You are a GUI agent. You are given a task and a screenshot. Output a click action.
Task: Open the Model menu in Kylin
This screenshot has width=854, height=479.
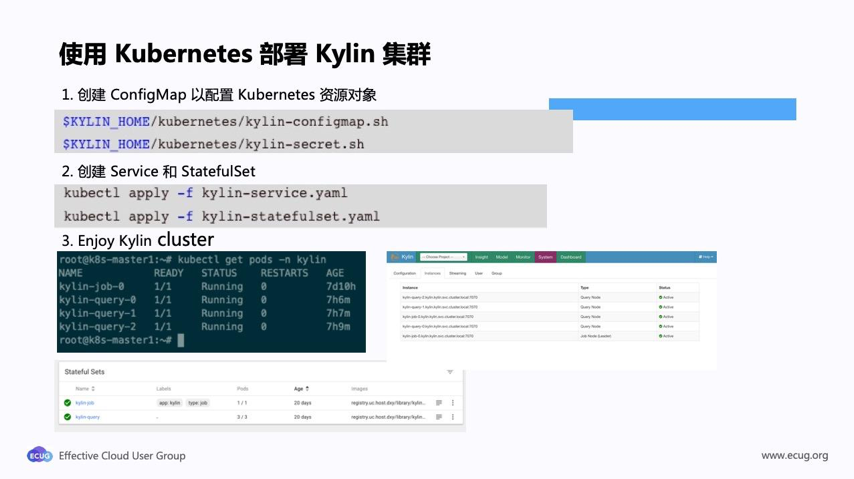[x=502, y=257]
